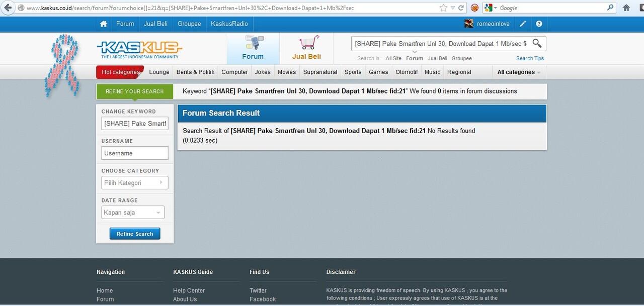Image resolution: width=644 pixels, height=306 pixels.
Task: Open Computer category
Action: [234, 72]
